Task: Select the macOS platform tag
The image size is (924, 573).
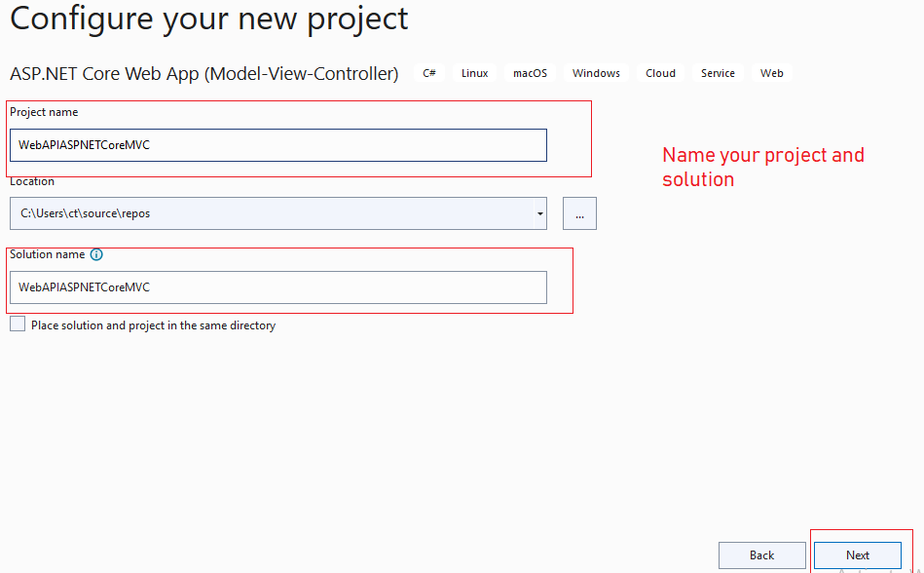Action: pyautogui.click(x=530, y=72)
